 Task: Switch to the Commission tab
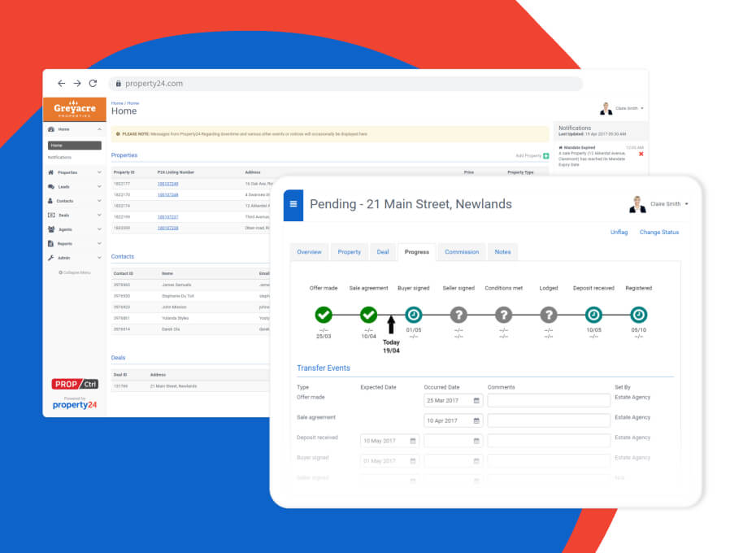461,252
